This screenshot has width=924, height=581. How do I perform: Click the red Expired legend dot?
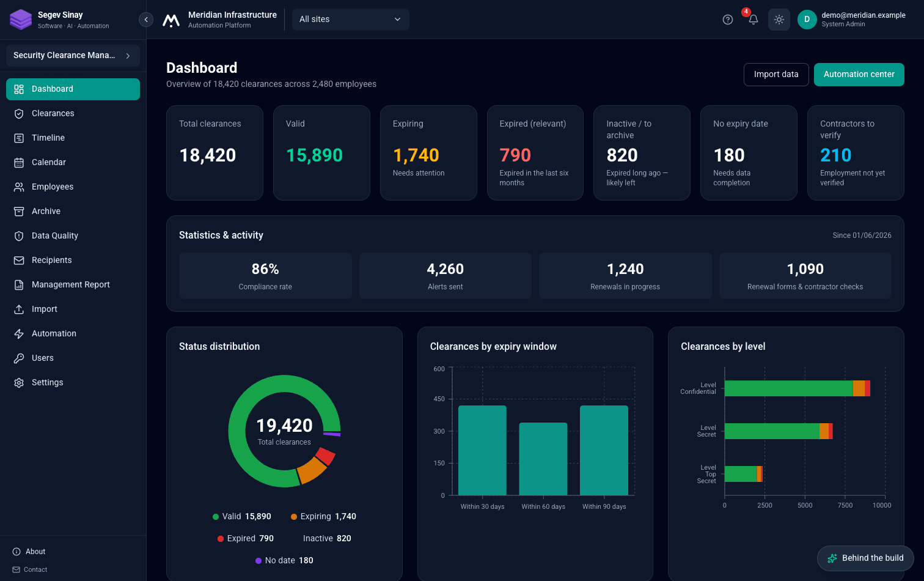(x=221, y=539)
